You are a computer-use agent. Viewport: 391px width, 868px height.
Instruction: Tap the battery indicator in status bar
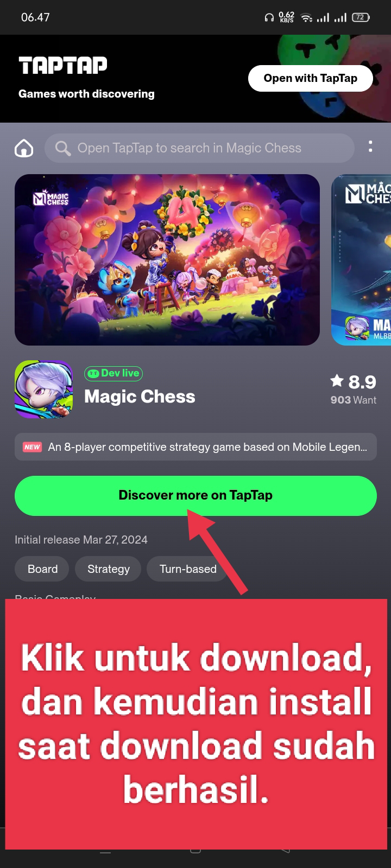coord(361,17)
